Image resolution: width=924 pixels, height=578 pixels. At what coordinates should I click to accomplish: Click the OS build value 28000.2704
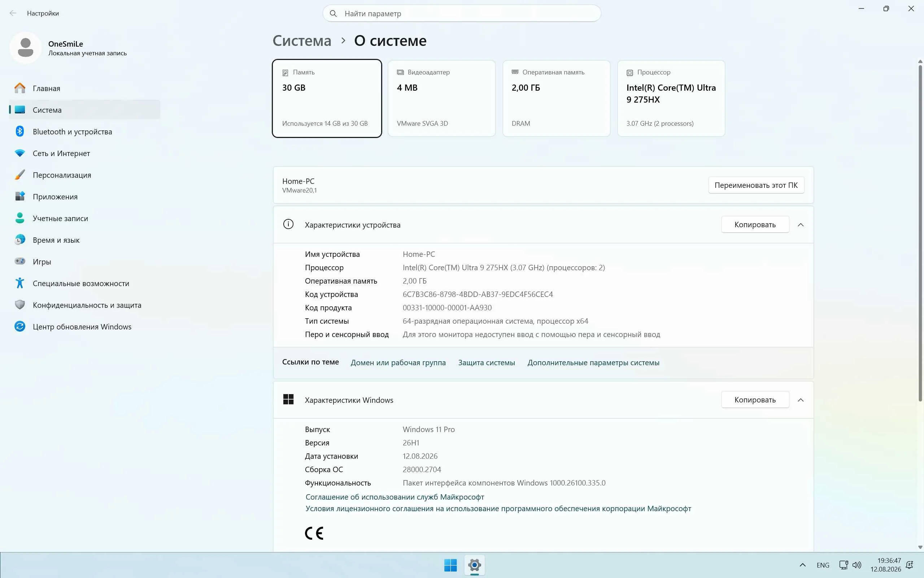pyautogui.click(x=422, y=469)
